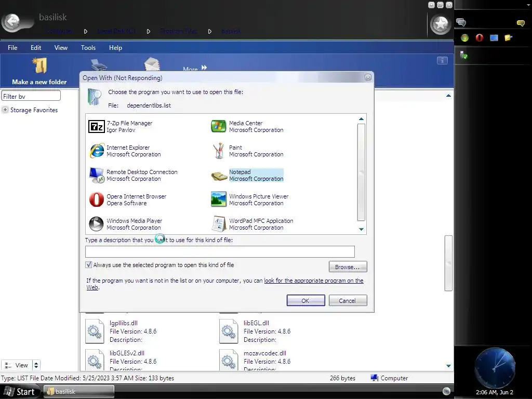Click the file pane scroll-up arrow

point(448,96)
